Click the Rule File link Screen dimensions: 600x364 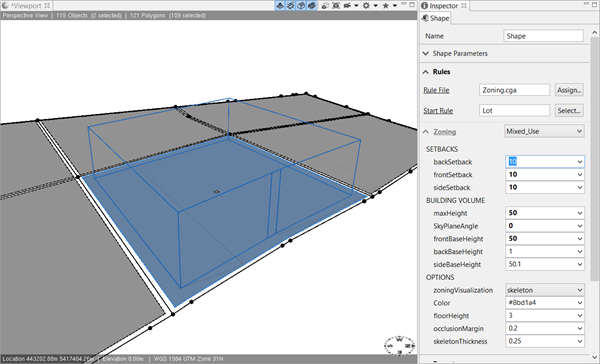(436, 90)
